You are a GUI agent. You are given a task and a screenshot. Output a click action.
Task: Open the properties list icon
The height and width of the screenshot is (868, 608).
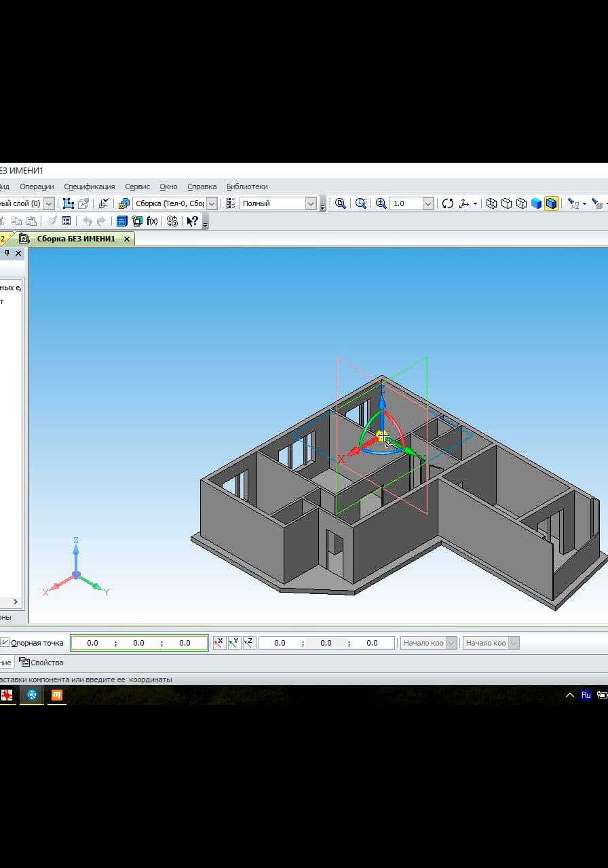pyautogui.click(x=66, y=220)
